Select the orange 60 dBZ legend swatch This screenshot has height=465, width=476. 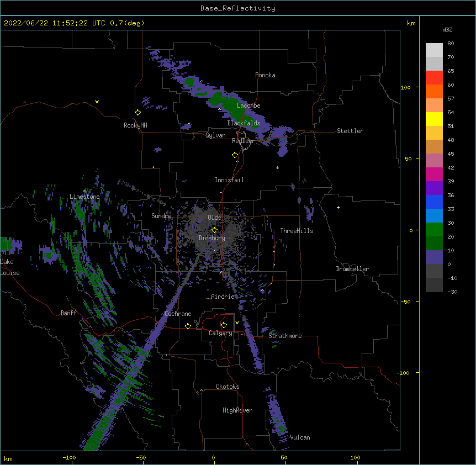point(434,91)
